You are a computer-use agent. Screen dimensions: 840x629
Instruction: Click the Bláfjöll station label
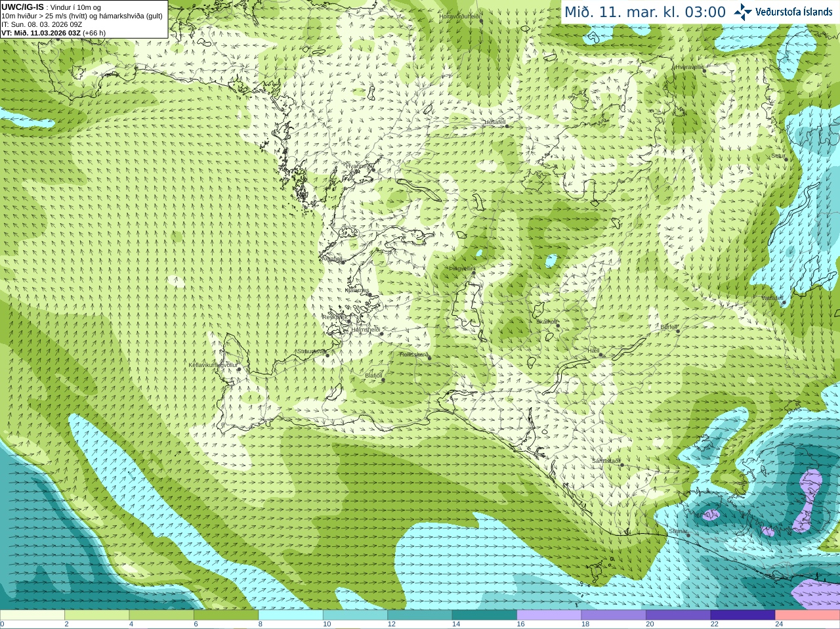(373, 376)
